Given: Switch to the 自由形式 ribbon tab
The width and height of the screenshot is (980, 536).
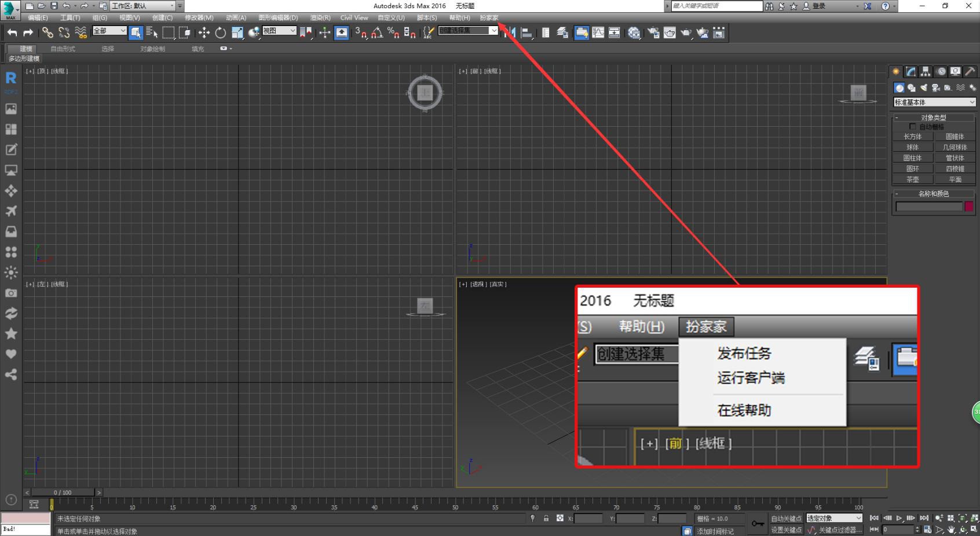Looking at the screenshot, I should pyautogui.click(x=63, y=49).
